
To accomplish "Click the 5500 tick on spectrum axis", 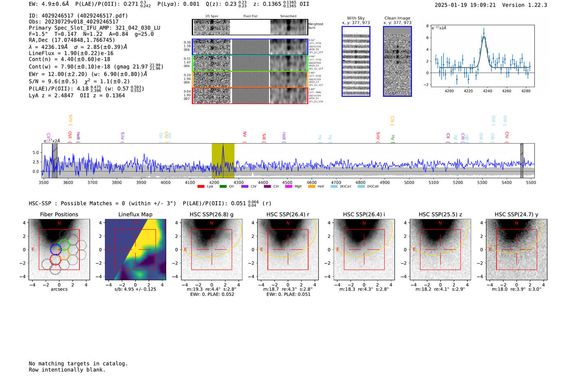I will [x=531, y=183].
